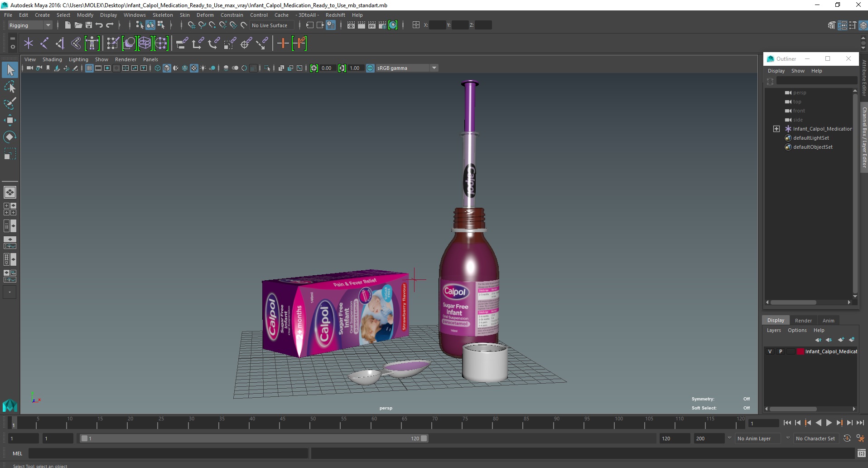Click the shelf scroll up arrow

coord(863,39)
